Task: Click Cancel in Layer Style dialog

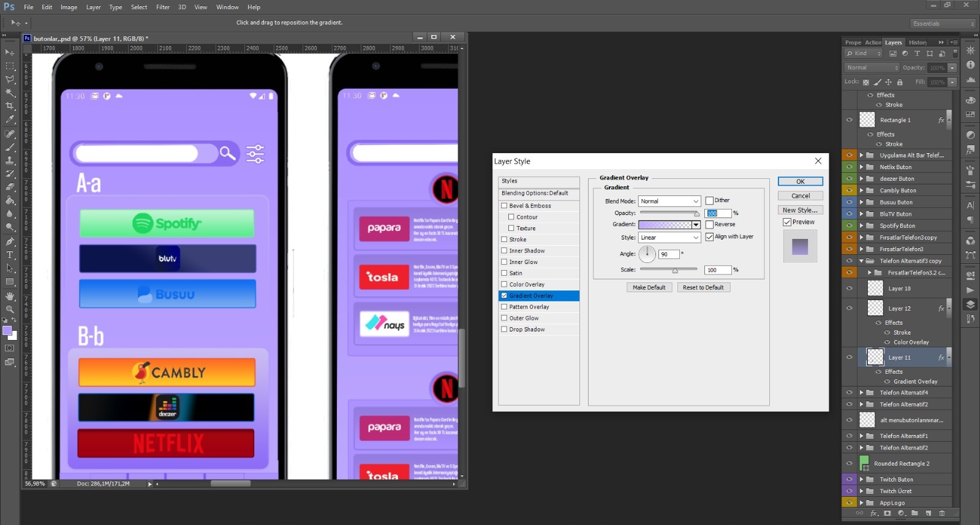Action: pyautogui.click(x=800, y=196)
